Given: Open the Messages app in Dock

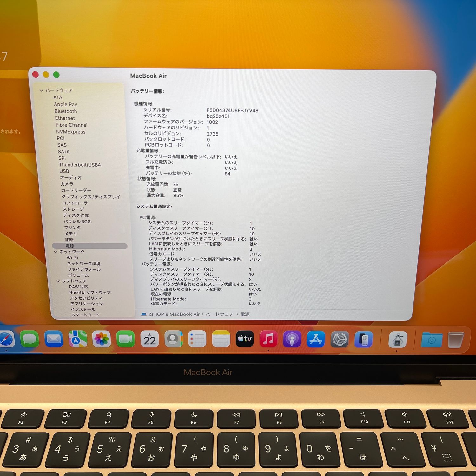Looking at the screenshot, I should 30,339.
